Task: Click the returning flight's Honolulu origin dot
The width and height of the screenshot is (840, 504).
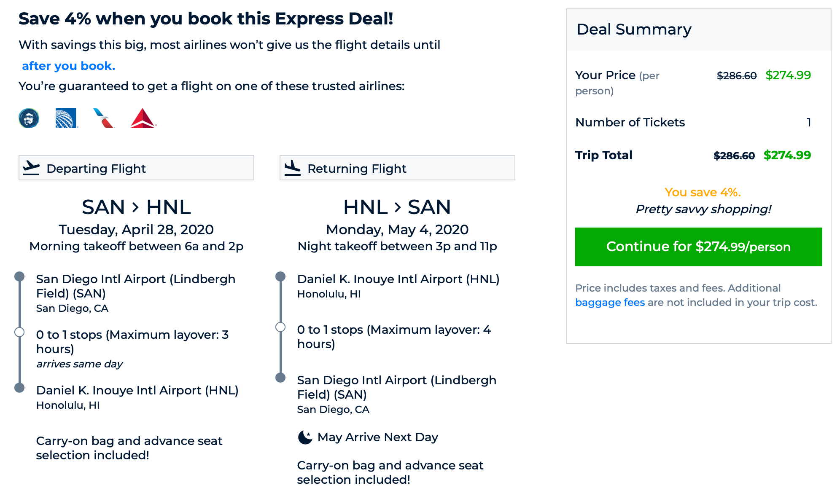Action: [280, 276]
